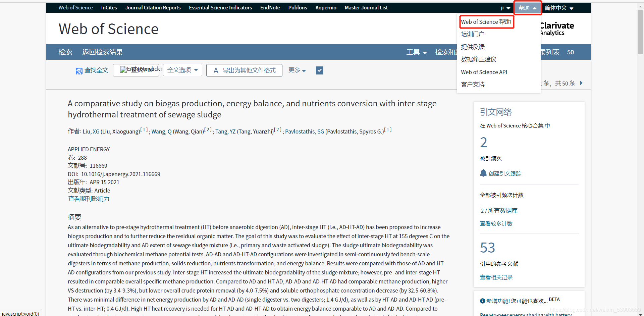Click 创建引文跟踪 link
Image resolution: width=644 pixels, height=316 pixels.
[505, 173]
